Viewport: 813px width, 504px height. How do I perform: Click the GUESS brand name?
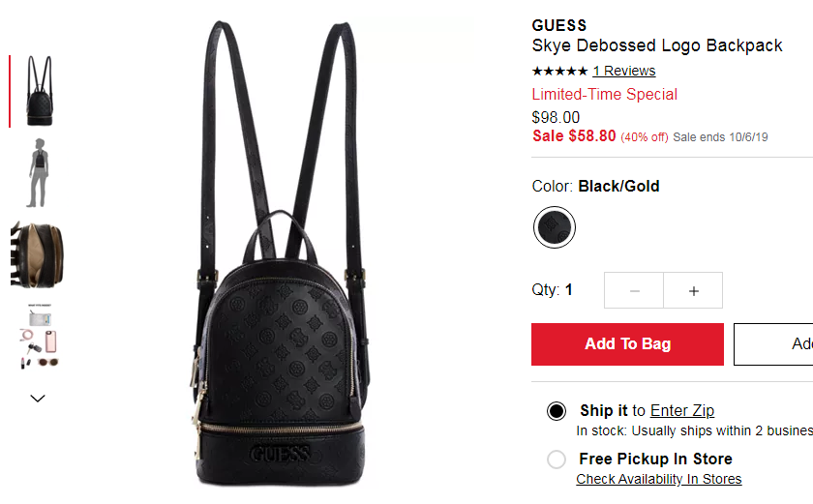tap(559, 25)
